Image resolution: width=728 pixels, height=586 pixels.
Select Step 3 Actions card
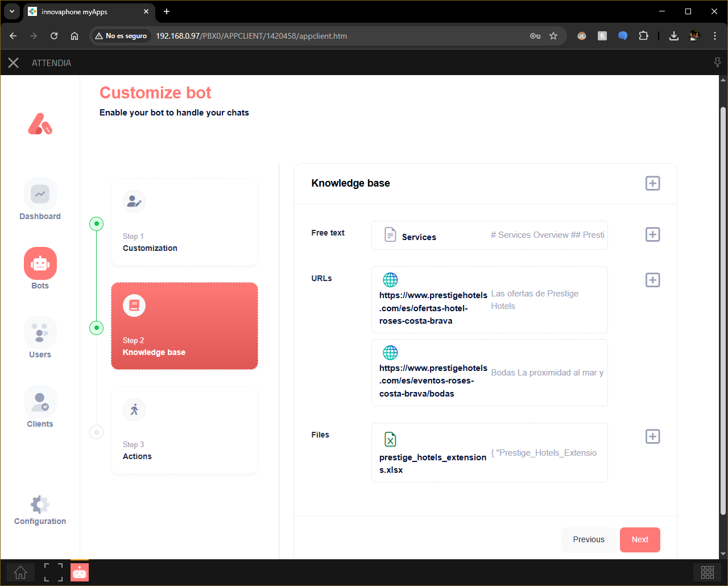(x=185, y=431)
